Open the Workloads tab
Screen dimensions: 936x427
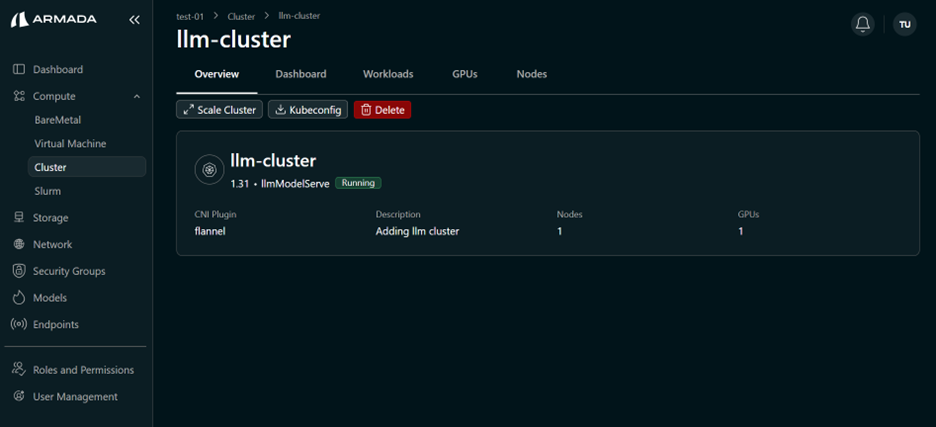pyautogui.click(x=388, y=74)
